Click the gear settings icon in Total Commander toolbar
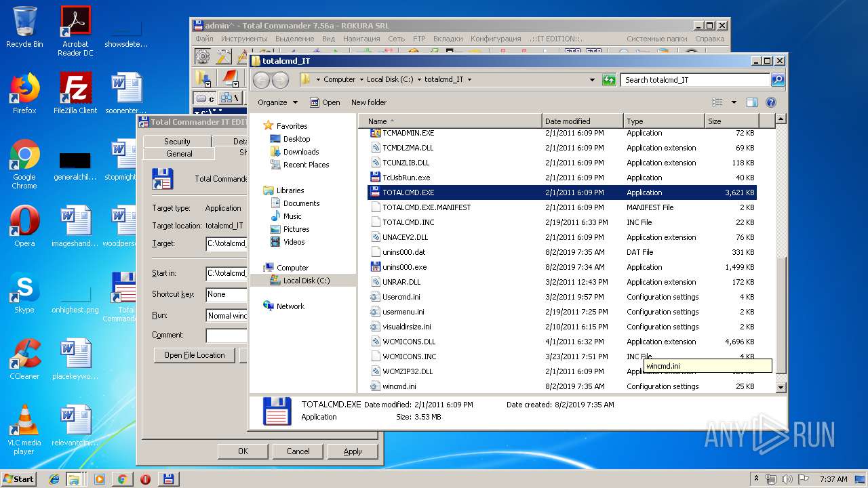Screen dimensions: 868x488 pyautogui.click(x=203, y=56)
